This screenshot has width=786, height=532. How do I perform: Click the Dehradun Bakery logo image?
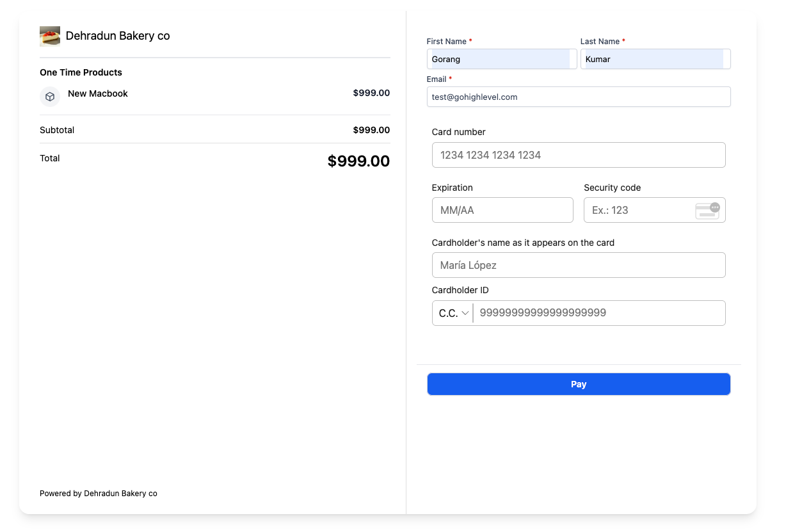coord(50,36)
